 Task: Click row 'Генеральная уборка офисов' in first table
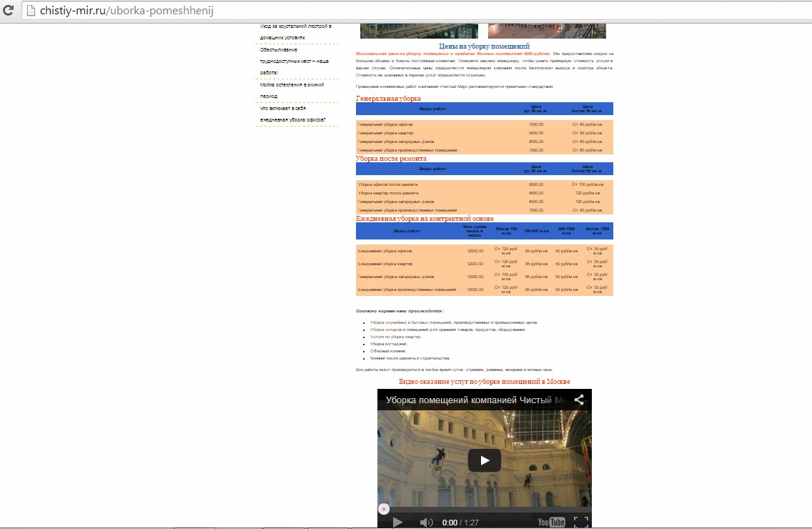[484, 124]
